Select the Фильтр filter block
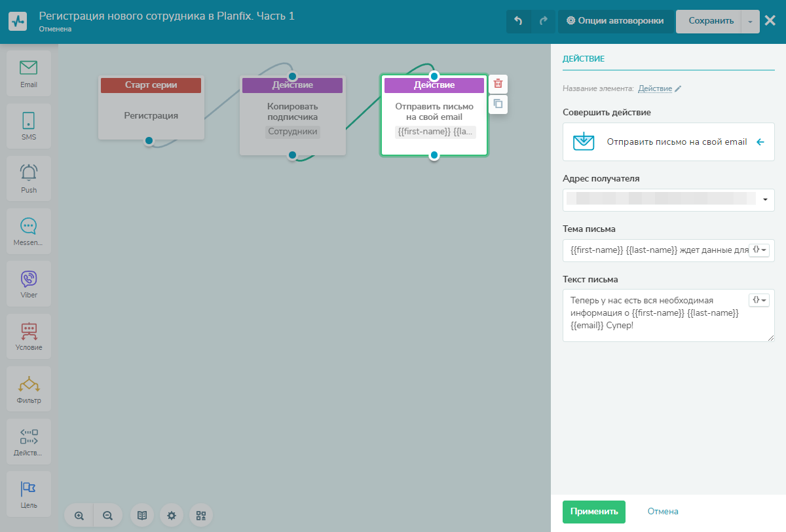 29,389
